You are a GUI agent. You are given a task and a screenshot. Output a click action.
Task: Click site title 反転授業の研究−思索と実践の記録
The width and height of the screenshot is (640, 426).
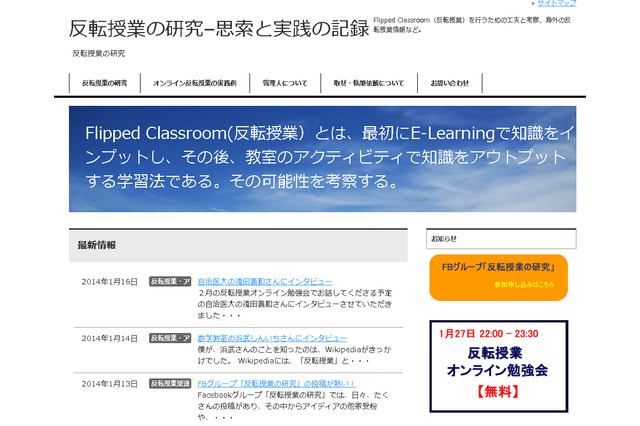click(219, 29)
